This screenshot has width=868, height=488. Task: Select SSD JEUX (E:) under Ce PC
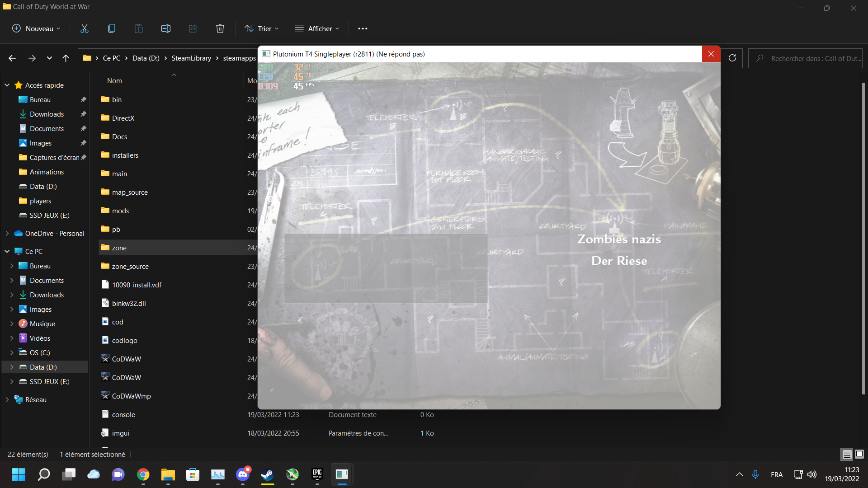coord(49,381)
